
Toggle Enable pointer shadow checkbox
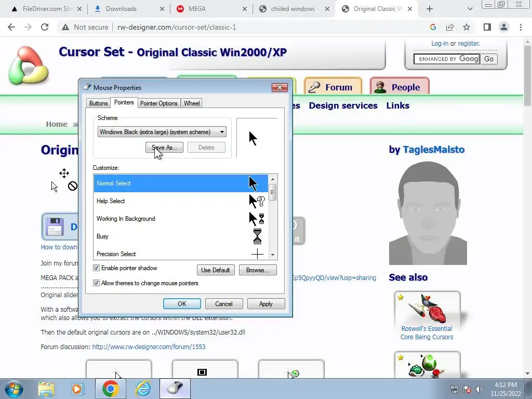pos(96,268)
